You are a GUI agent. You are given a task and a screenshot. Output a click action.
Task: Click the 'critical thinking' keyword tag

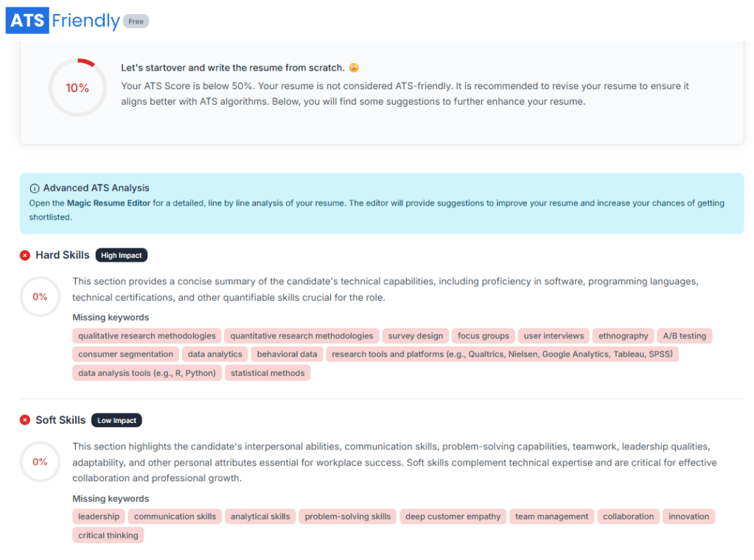click(x=108, y=536)
